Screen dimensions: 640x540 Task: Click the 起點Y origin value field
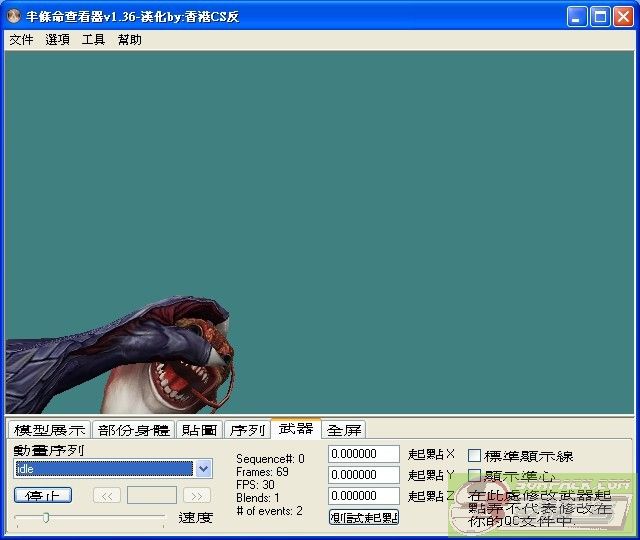point(364,476)
